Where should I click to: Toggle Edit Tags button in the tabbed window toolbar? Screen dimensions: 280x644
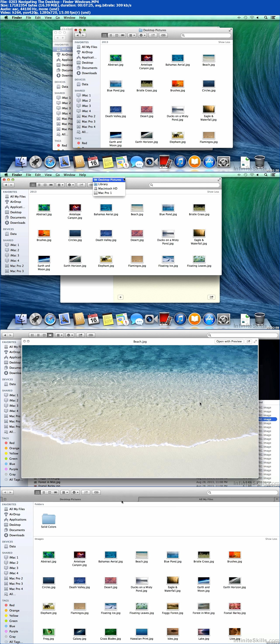96,492
